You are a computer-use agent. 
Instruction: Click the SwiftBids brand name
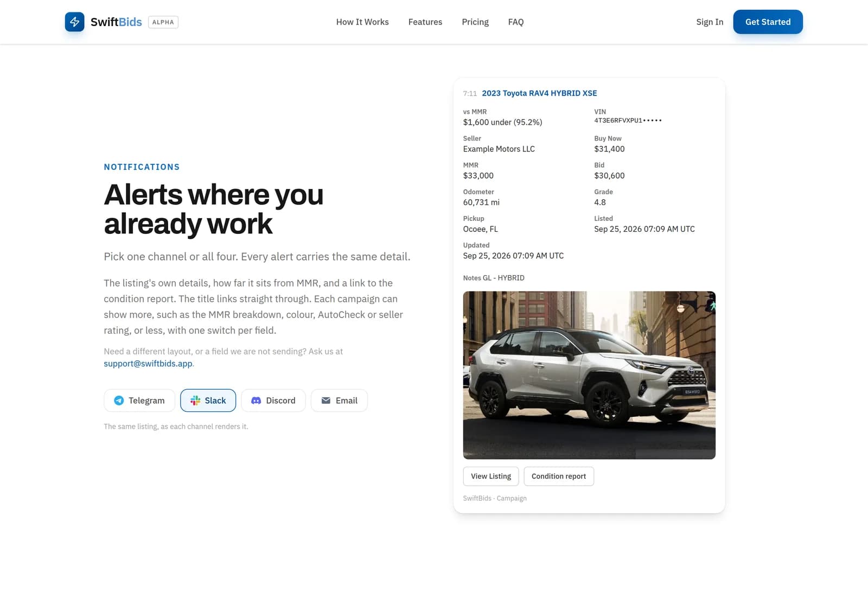click(116, 22)
